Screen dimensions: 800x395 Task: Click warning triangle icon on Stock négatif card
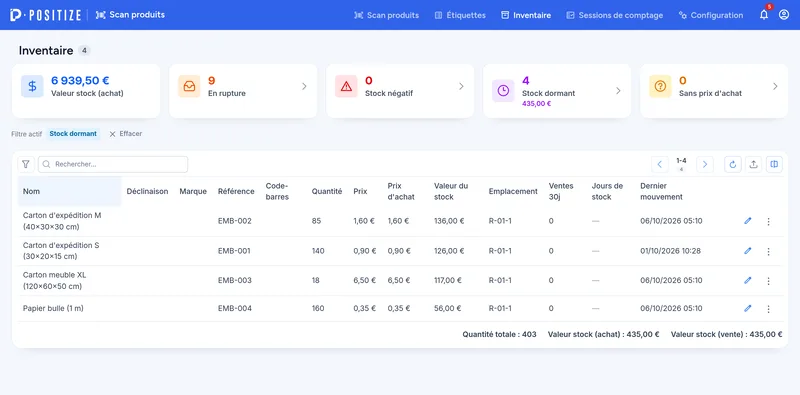click(346, 86)
